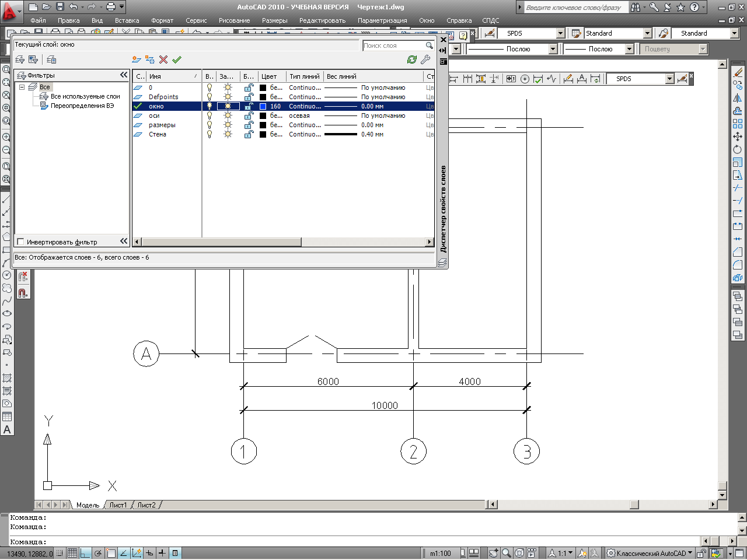Click the Delete Layer red X icon
Screen dimensions: 747x560
pos(163,60)
